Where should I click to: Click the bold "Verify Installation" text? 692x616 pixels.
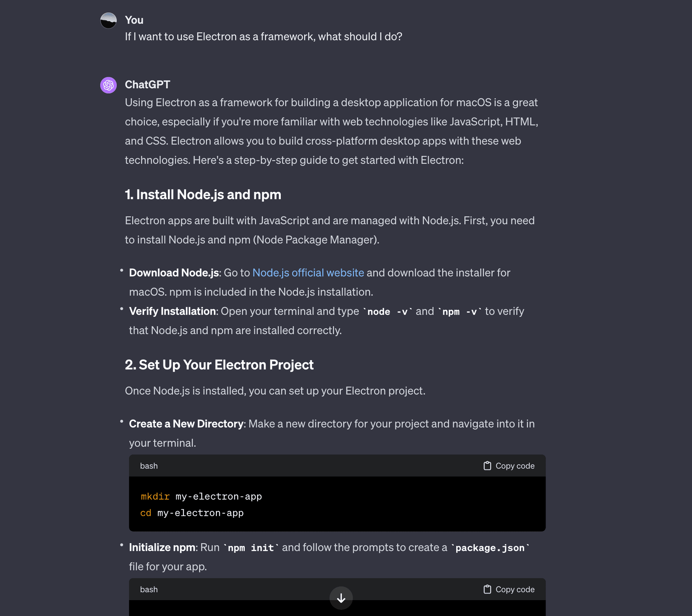[172, 311]
